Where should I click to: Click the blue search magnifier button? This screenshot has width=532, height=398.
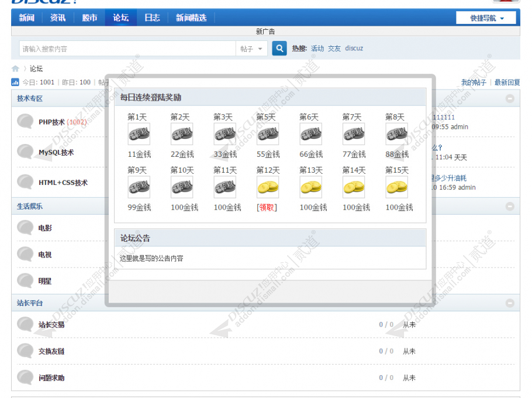(x=279, y=49)
